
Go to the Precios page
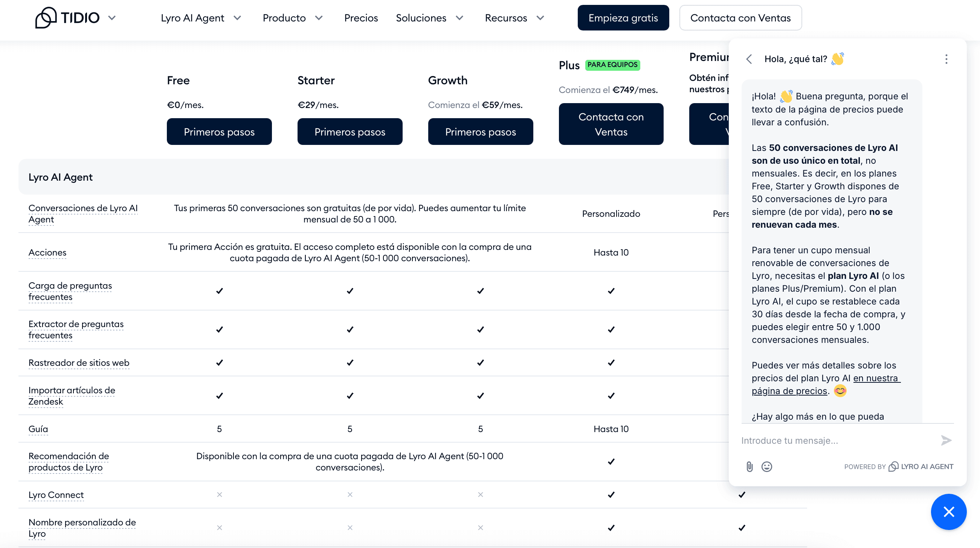pos(361,18)
